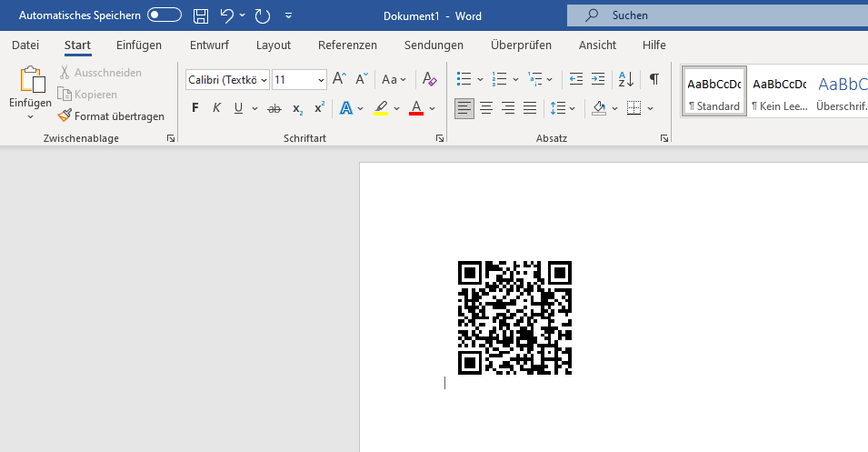Click Ausschneiden button
Viewport: 868px width, 452px height.
pyautogui.click(x=101, y=73)
